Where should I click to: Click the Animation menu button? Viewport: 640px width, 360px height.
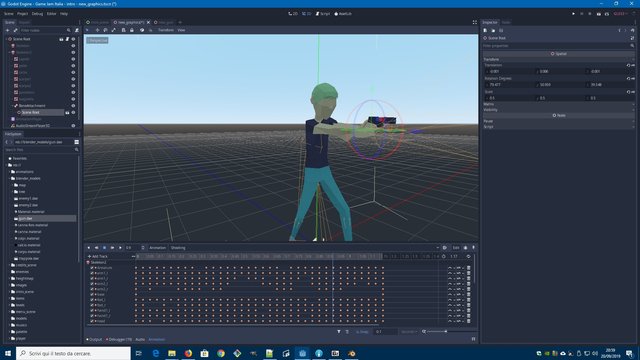158,248
